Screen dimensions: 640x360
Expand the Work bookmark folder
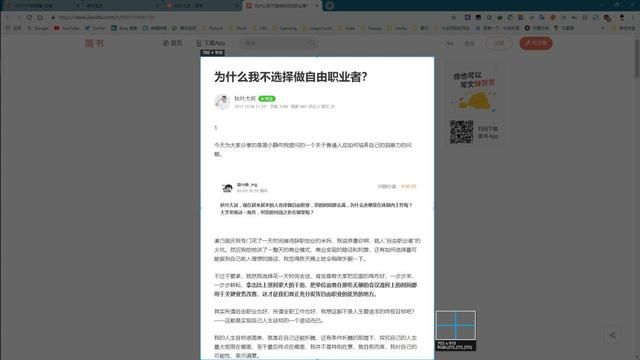[238, 28]
